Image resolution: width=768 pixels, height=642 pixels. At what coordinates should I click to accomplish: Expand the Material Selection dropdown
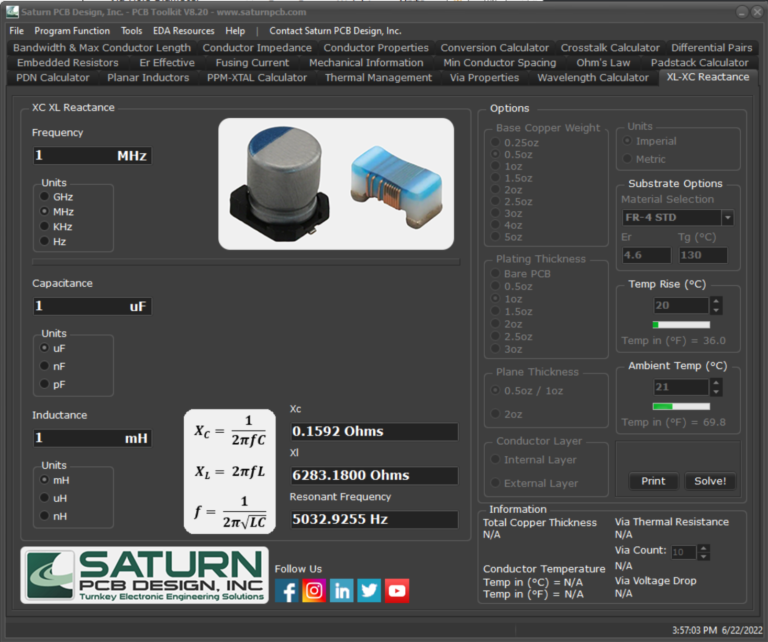point(727,218)
